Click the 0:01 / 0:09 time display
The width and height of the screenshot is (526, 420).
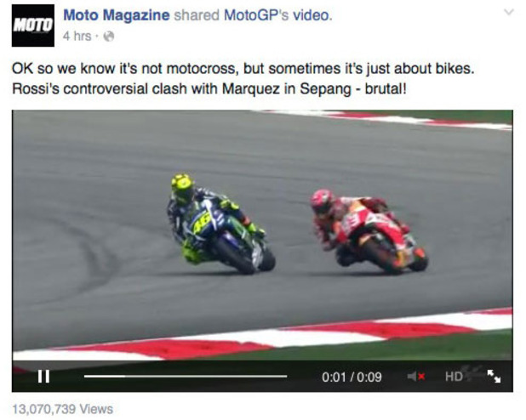click(352, 377)
